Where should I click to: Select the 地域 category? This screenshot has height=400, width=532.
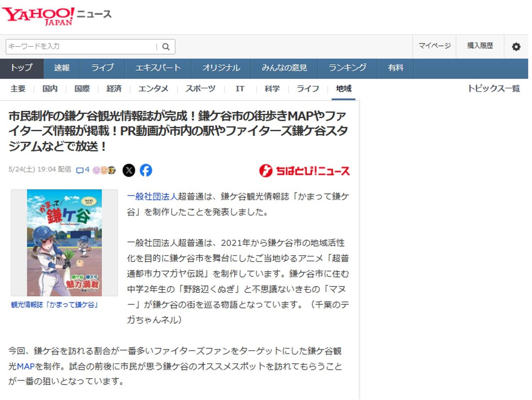[344, 89]
